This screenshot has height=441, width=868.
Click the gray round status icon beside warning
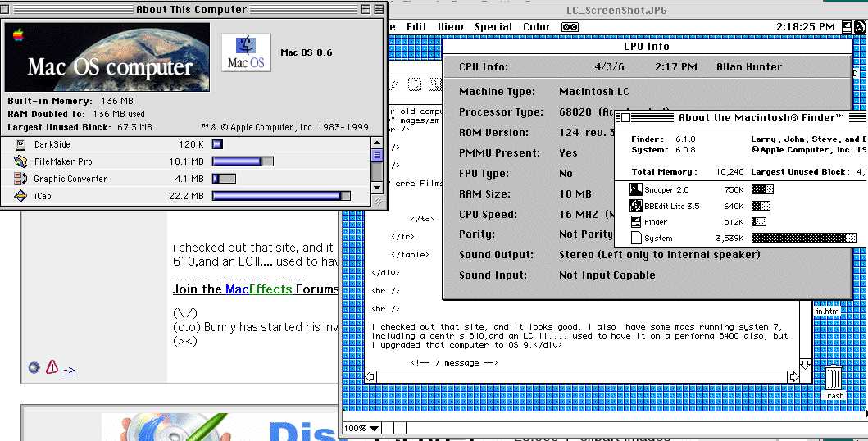click(x=34, y=367)
